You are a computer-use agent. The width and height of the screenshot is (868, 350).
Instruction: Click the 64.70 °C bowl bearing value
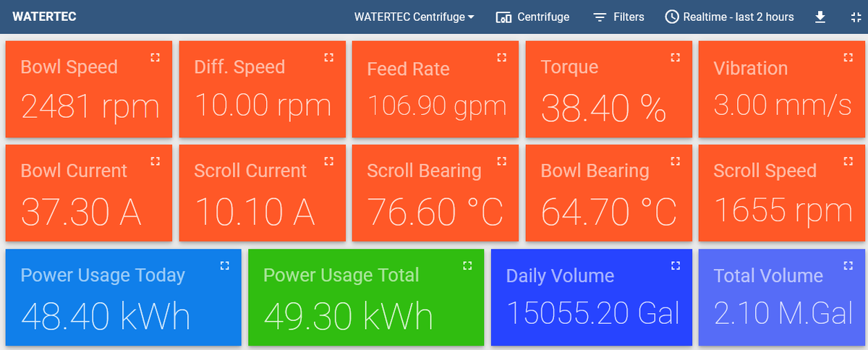pos(609,212)
